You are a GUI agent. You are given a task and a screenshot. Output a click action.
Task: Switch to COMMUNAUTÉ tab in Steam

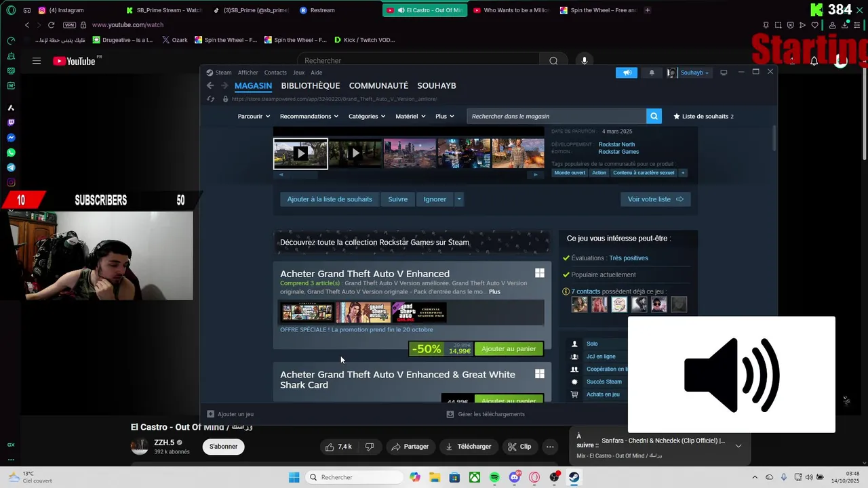[x=378, y=85]
